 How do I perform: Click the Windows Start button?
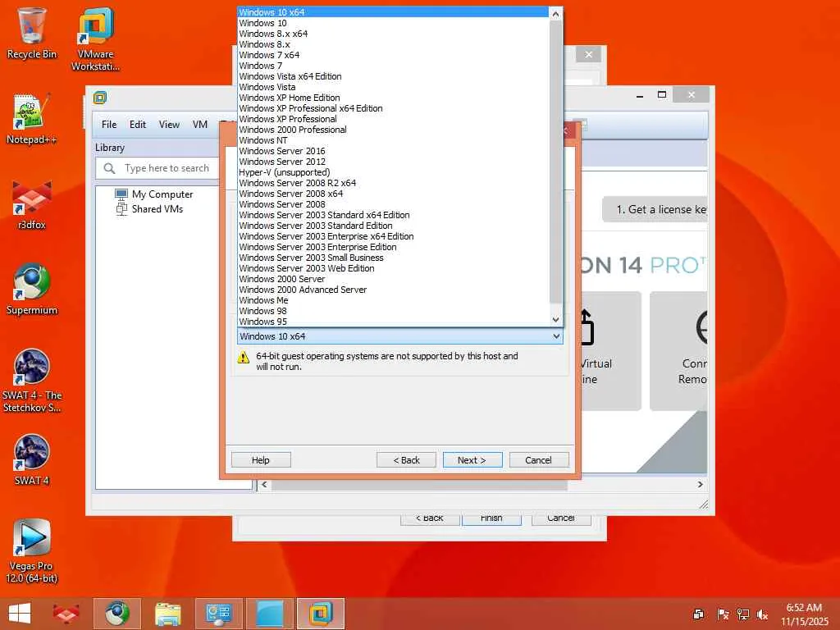tap(20, 614)
